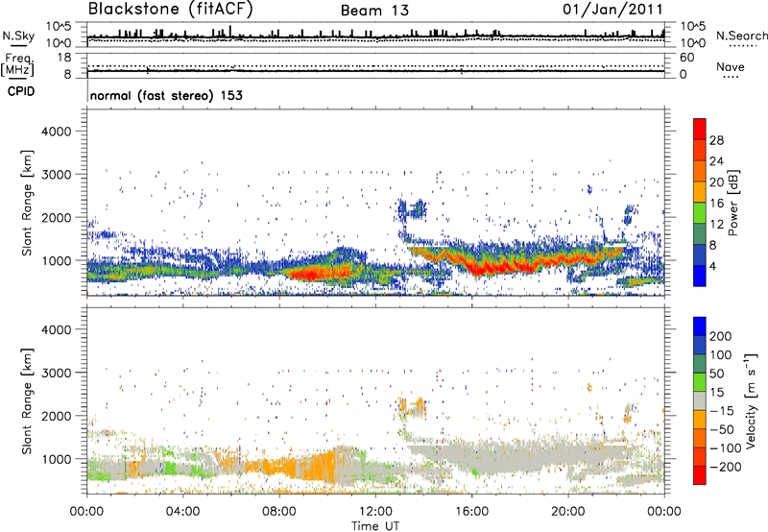Click the red top segment of power colorbar

pos(700,129)
